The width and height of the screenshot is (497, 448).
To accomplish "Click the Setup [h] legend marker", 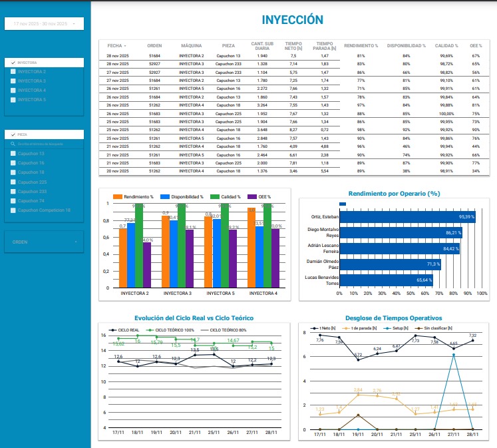I will [x=388, y=328].
